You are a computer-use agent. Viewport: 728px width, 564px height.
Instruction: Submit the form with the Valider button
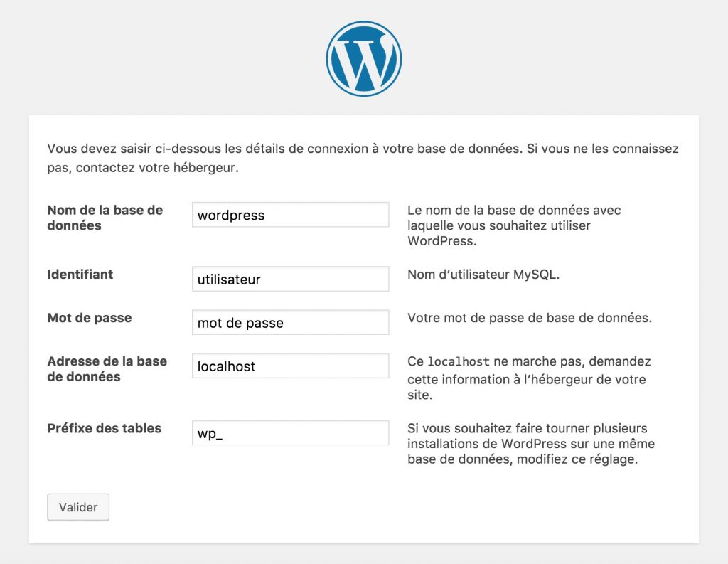coord(78,507)
